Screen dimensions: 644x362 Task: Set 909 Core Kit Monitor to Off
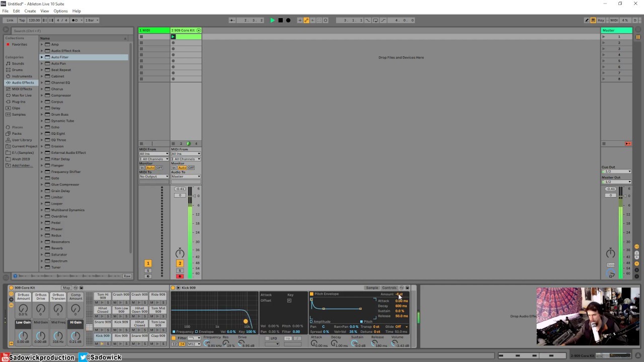click(191, 168)
